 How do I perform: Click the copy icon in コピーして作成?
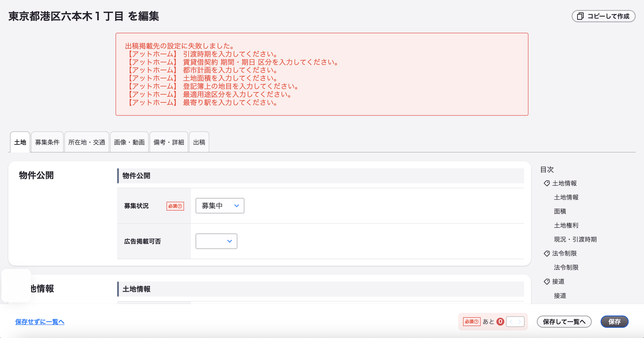580,16
